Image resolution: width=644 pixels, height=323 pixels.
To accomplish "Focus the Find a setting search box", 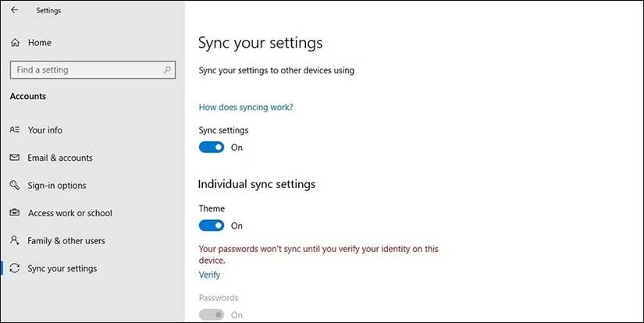I will pyautogui.click(x=93, y=69).
